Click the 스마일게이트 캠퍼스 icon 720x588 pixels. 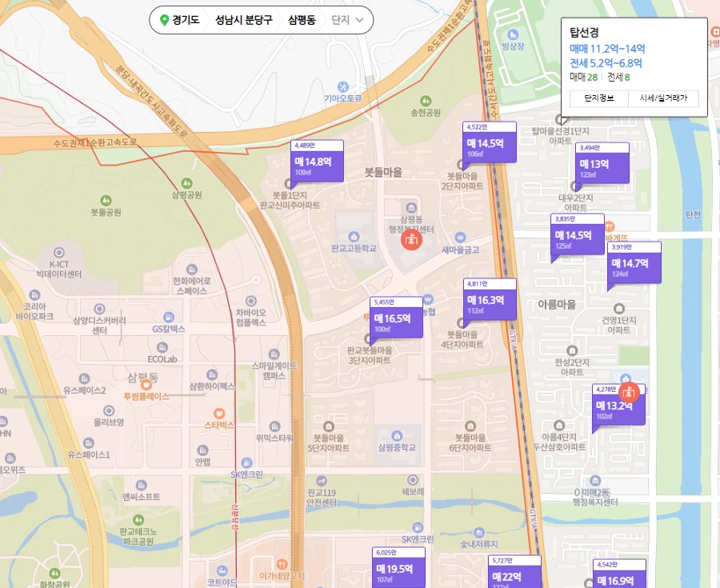274,354
